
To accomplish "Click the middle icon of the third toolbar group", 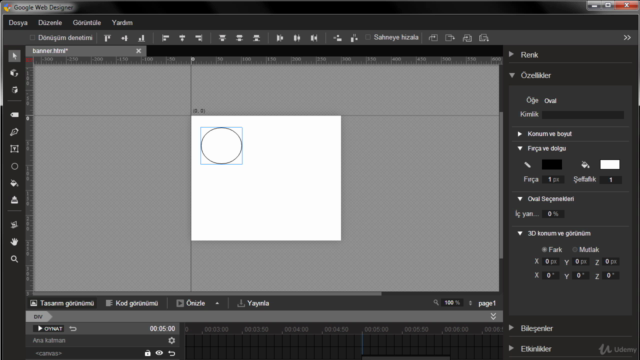I will coord(239,38).
